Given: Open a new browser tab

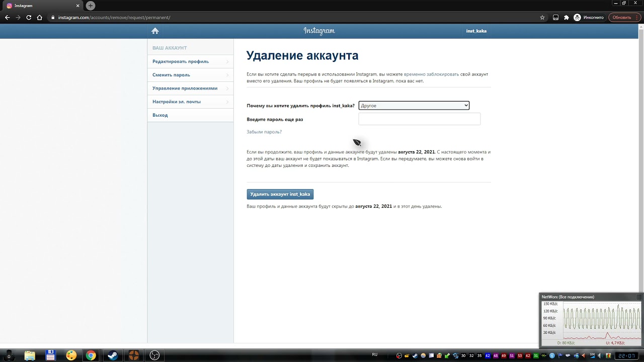Looking at the screenshot, I should 91,6.
